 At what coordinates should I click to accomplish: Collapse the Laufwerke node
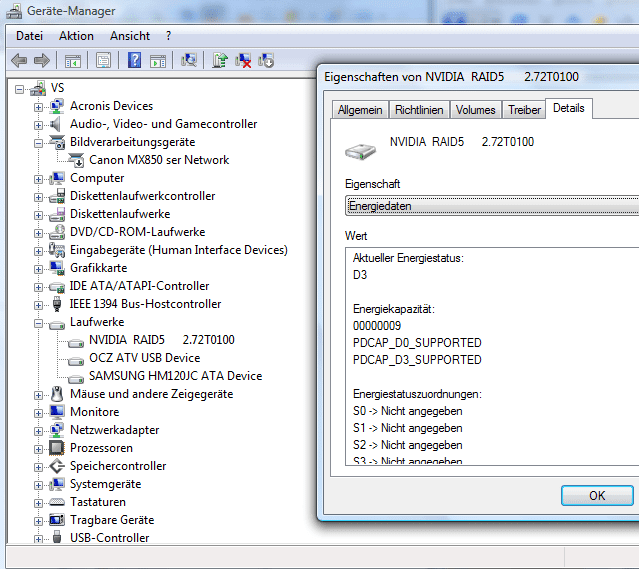[x=38, y=323]
